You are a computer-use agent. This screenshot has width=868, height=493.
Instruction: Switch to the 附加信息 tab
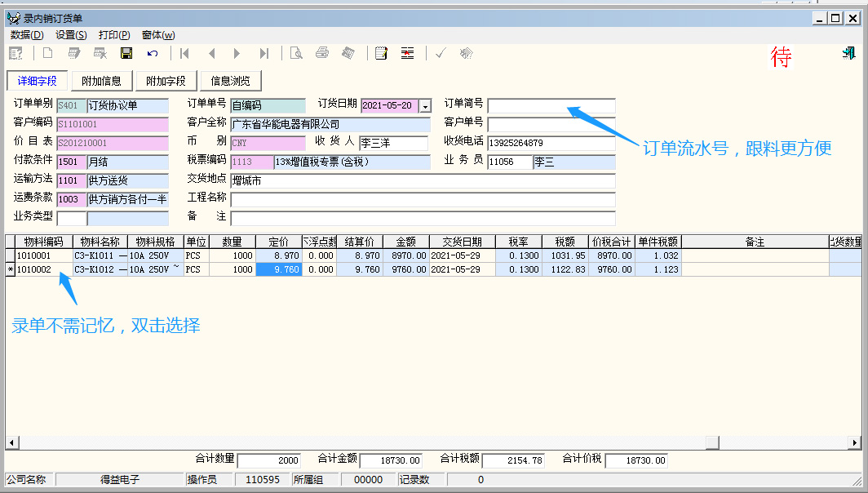coord(101,81)
